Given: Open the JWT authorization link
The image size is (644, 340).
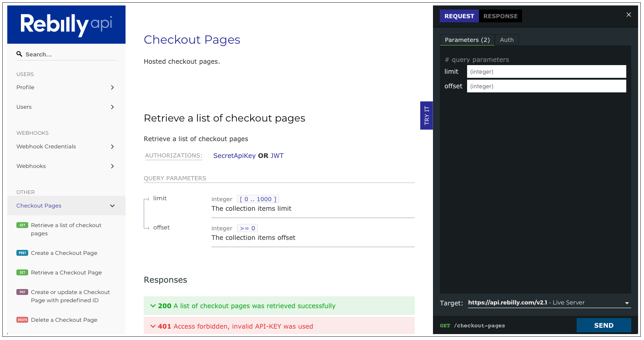Looking at the screenshot, I should tap(277, 156).
